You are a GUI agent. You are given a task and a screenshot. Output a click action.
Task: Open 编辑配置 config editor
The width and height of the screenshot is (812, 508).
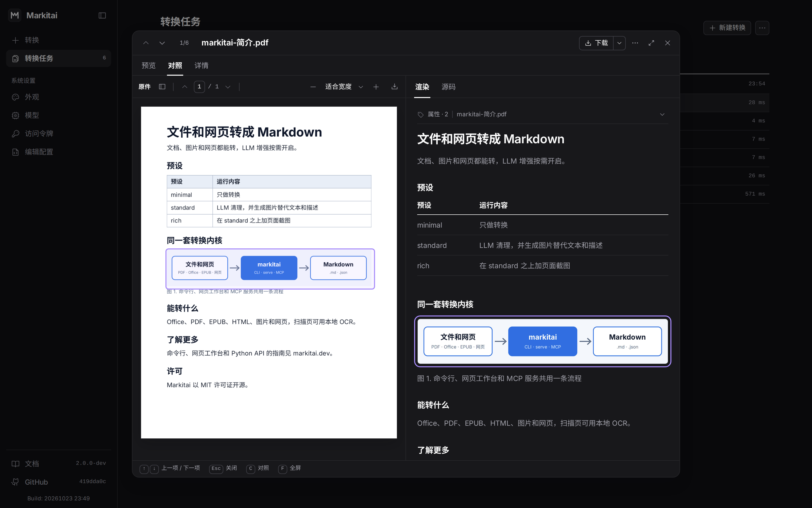pos(58,152)
